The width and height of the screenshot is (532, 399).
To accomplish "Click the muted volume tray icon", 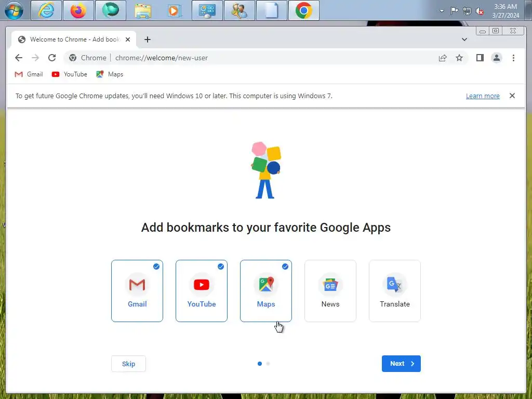I will (x=480, y=11).
